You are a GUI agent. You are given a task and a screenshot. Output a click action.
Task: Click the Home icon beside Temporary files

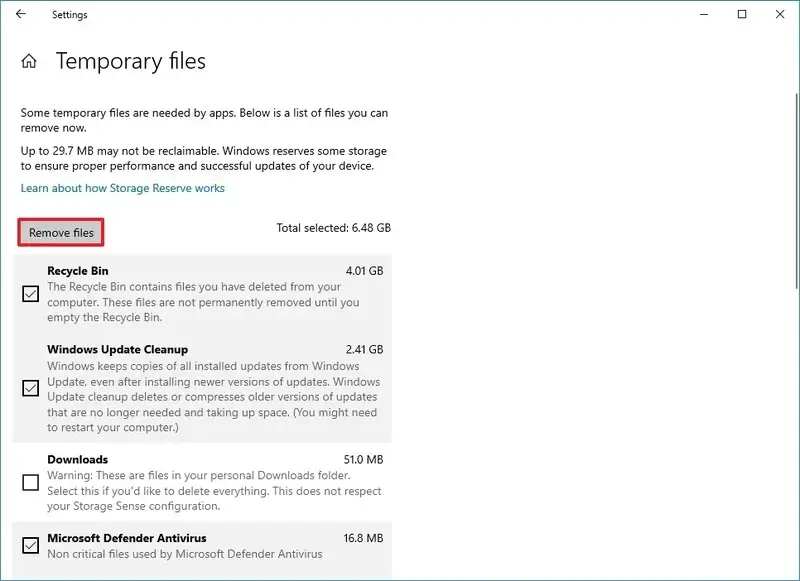pyautogui.click(x=29, y=61)
